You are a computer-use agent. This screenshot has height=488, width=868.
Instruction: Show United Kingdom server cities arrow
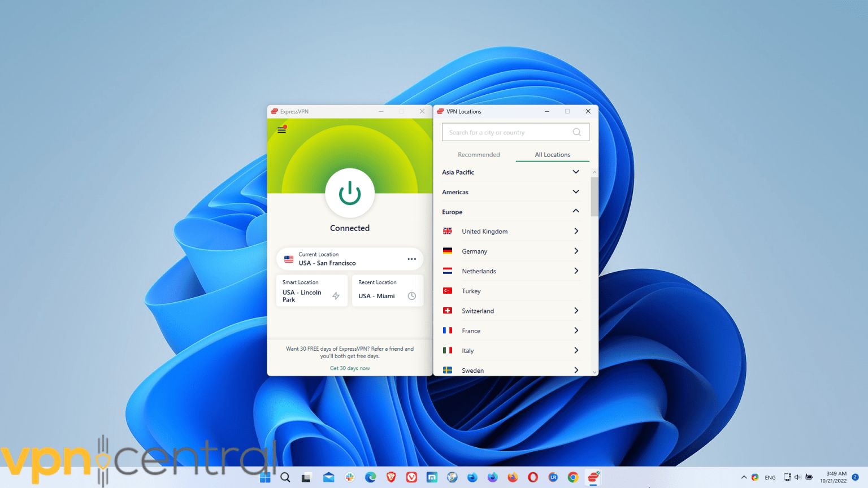click(576, 231)
